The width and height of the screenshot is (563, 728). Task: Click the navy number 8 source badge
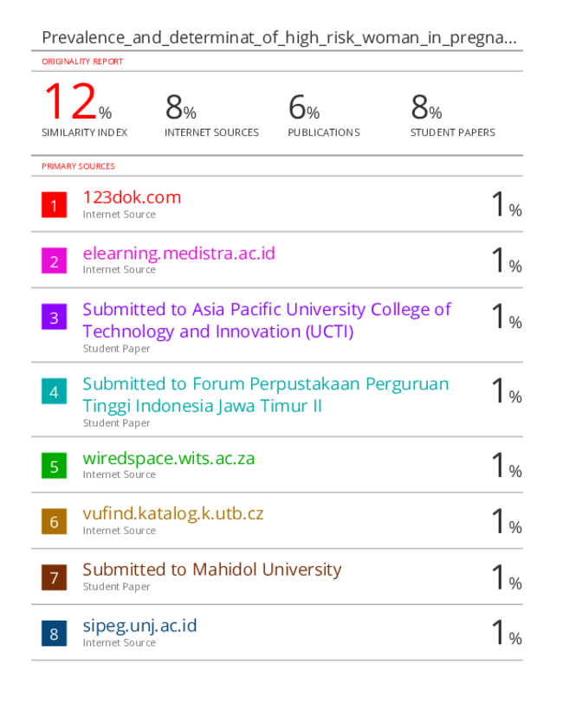tap(54, 634)
